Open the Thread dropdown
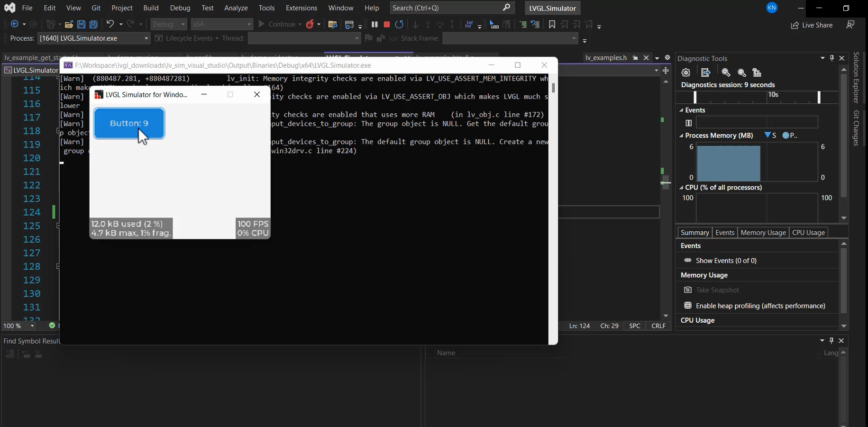Image resolution: width=868 pixels, height=427 pixels. (304, 38)
